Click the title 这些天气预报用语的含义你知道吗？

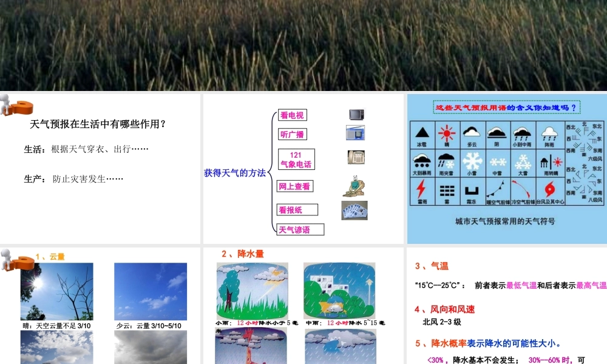tap(506, 107)
